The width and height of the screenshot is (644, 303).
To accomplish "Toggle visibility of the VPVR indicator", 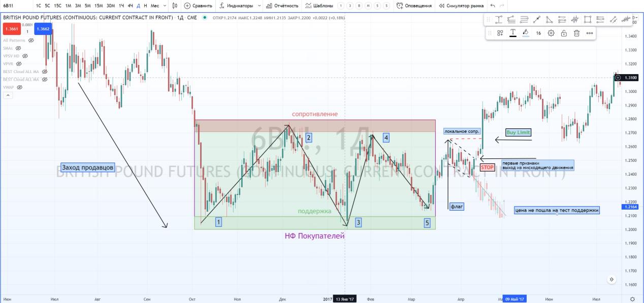I will tap(19, 64).
